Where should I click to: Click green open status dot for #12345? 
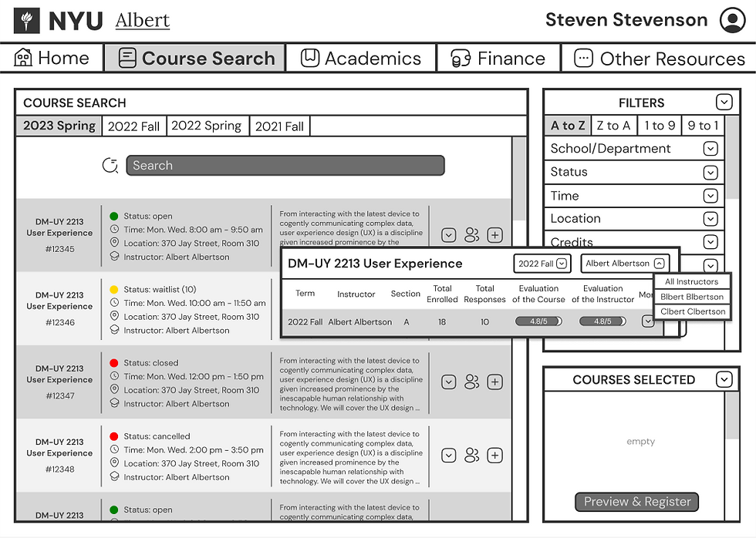click(114, 216)
